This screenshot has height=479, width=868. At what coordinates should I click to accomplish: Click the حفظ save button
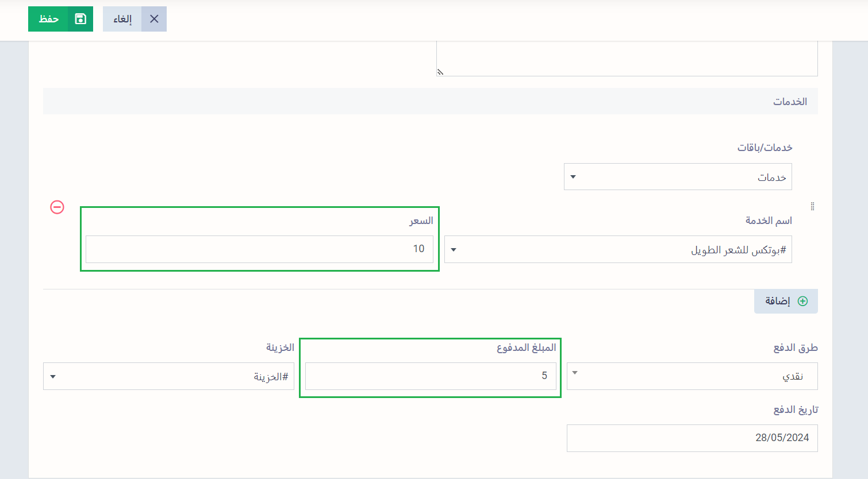(x=60, y=19)
